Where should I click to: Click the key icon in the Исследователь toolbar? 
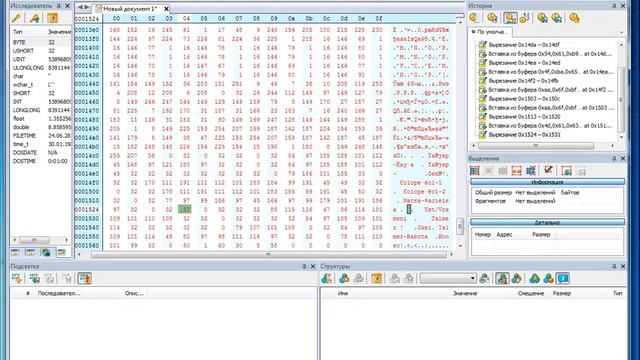17,18
